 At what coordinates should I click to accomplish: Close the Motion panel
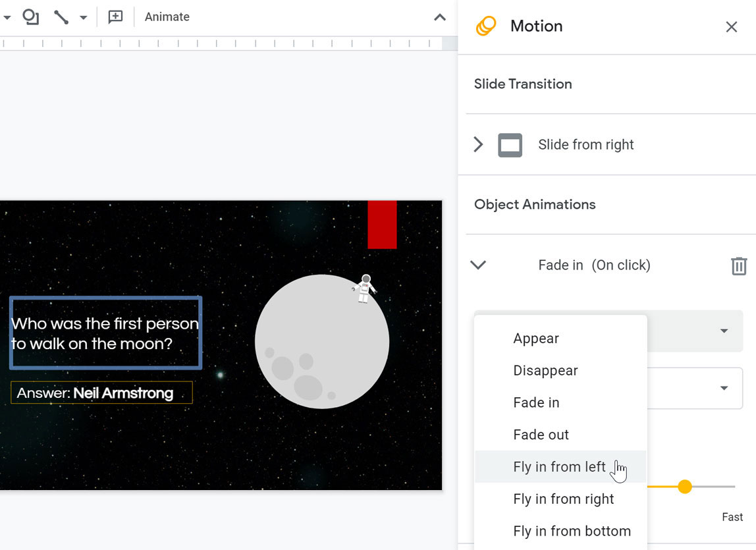(x=731, y=27)
